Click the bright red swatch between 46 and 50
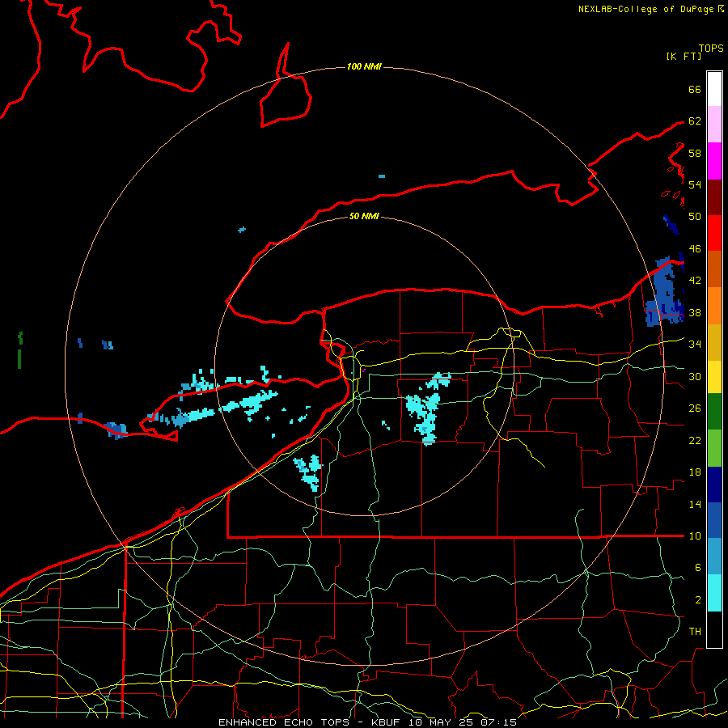This screenshot has height=728, width=728. pos(714,233)
